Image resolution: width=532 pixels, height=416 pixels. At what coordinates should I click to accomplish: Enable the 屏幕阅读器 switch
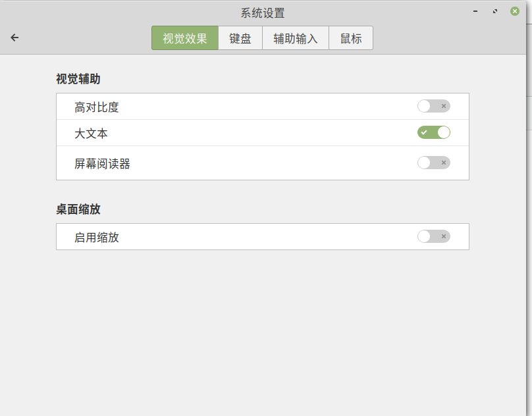(x=434, y=163)
